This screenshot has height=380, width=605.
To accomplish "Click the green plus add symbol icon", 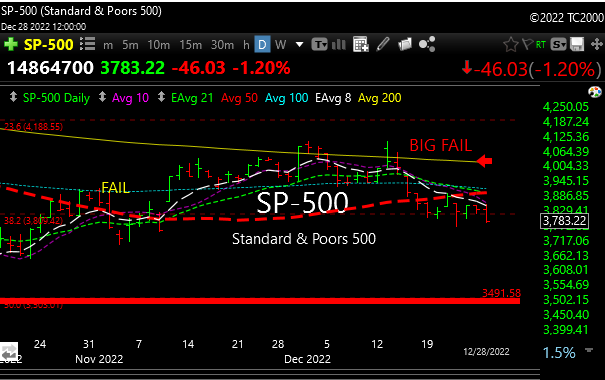I will (x=10, y=45).
